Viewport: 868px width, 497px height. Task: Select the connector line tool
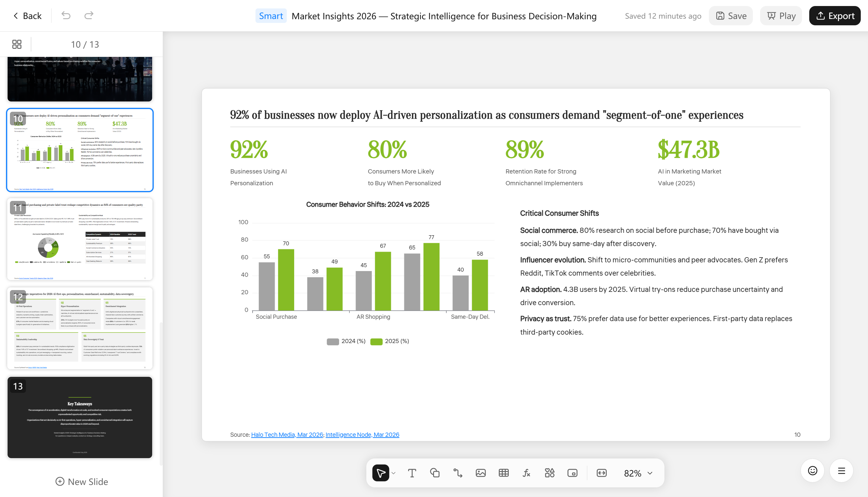pos(458,473)
